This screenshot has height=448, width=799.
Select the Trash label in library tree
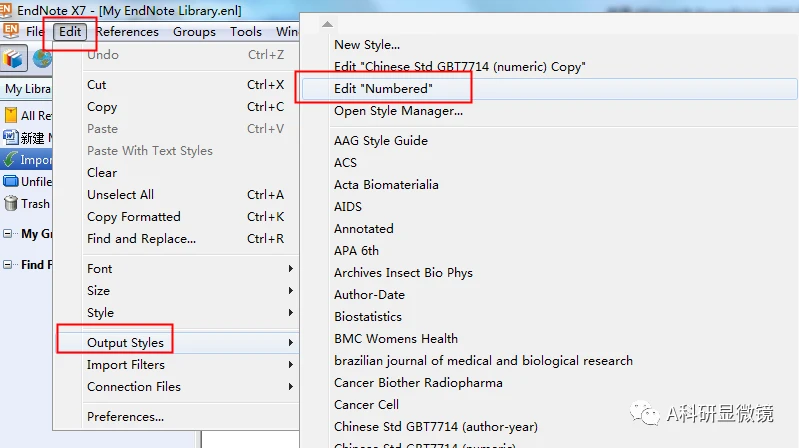tap(35, 203)
